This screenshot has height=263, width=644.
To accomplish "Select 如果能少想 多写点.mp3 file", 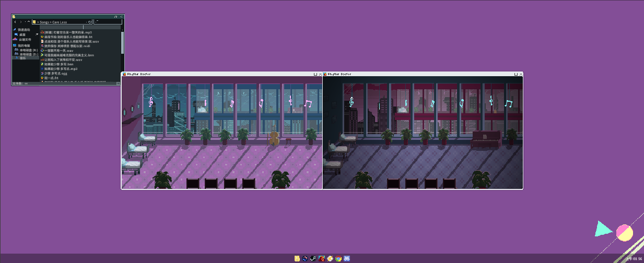I will click(59, 69).
